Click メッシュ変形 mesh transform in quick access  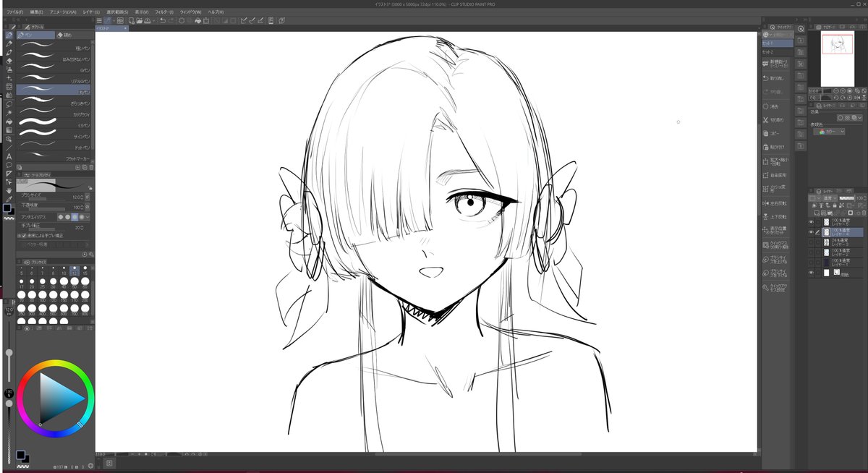(778, 189)
